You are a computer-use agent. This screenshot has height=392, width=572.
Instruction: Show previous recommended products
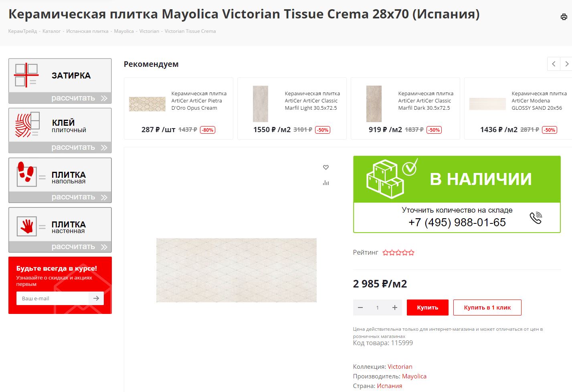pos(554,64)
